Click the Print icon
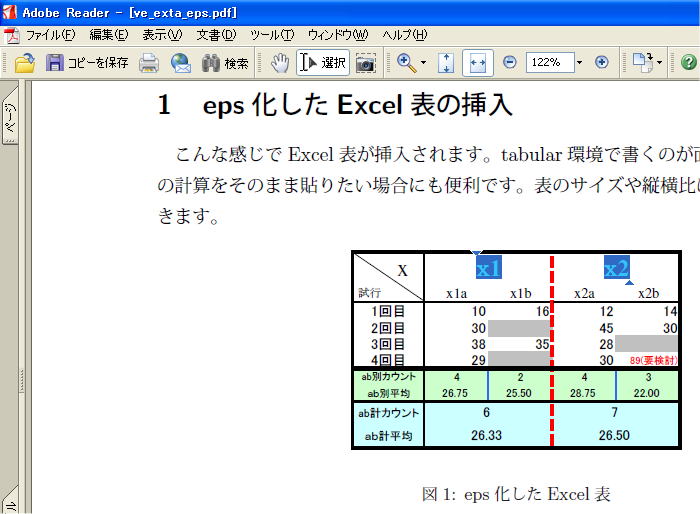This screenshot has height=514, width=700. click(x=149, y=63)
